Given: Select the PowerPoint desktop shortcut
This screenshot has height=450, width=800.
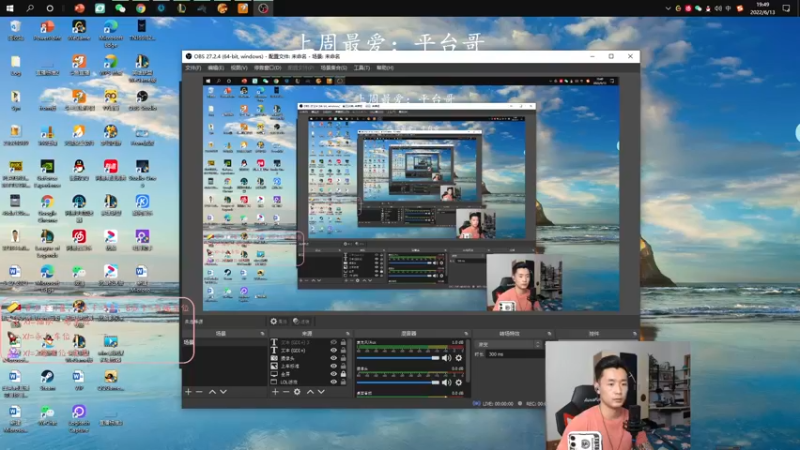Looking at the screenshot, I should [47, 31].
